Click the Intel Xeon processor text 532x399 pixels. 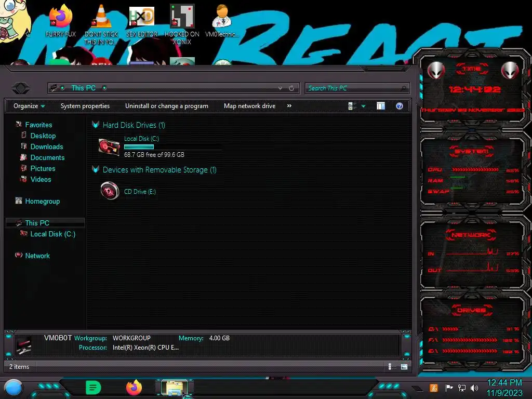tap(145, 348)
